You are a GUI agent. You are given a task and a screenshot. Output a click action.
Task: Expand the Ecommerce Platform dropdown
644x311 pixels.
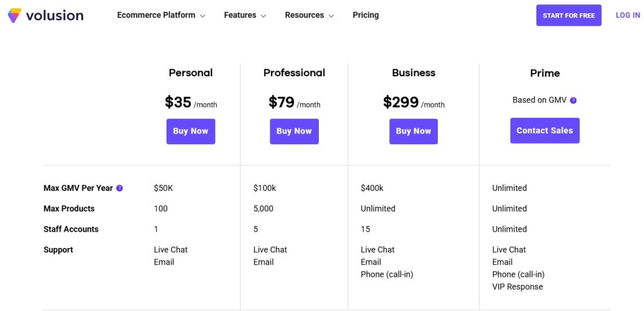161,15
